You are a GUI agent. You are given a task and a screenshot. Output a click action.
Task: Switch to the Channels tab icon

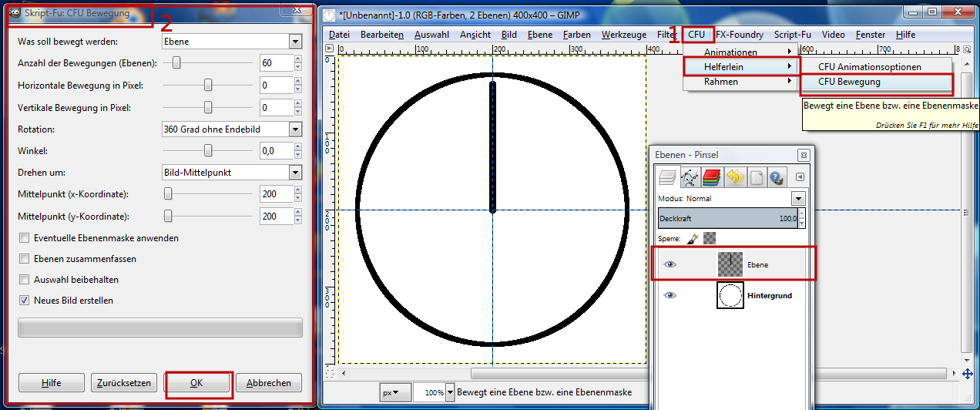[711, 177]
